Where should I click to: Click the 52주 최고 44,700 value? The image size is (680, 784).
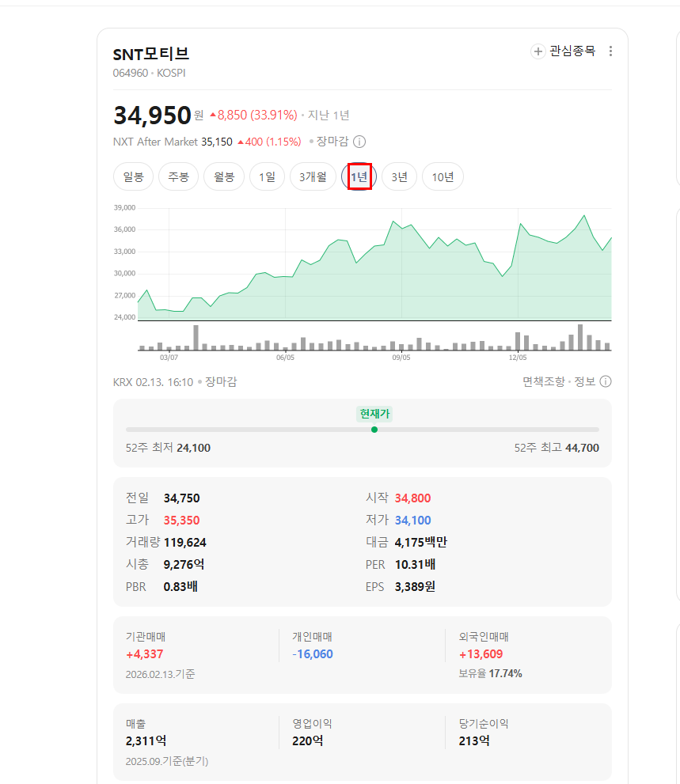pos(582,448)
